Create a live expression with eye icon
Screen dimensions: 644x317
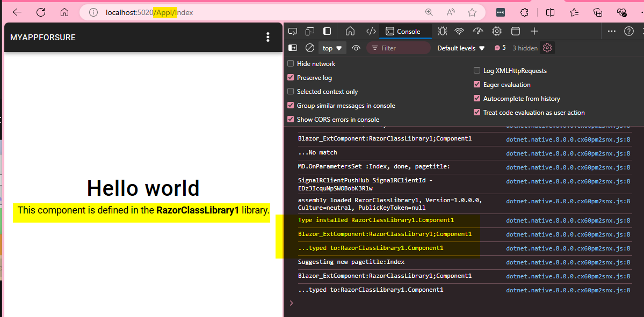(356, 48)
